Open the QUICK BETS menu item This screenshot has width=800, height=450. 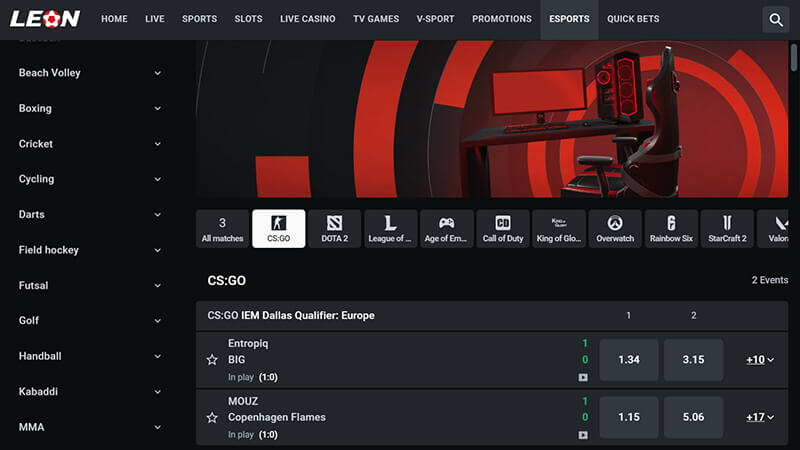[x=633, y=19]
